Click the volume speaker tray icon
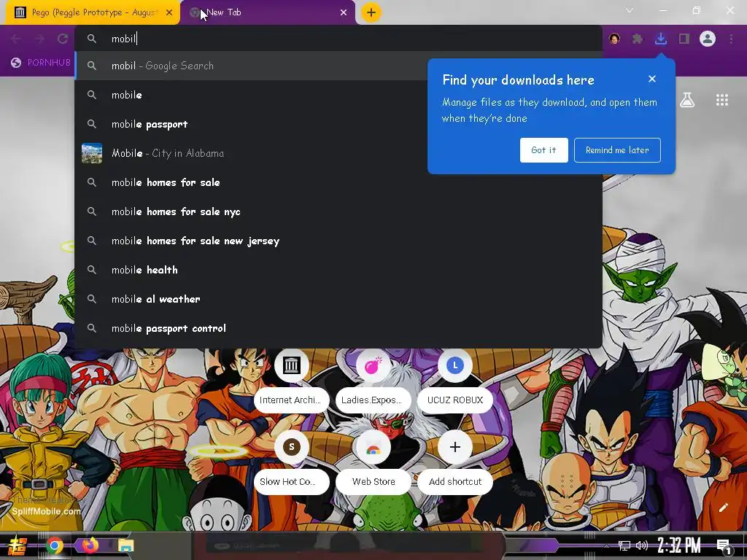 pos(642,545)
